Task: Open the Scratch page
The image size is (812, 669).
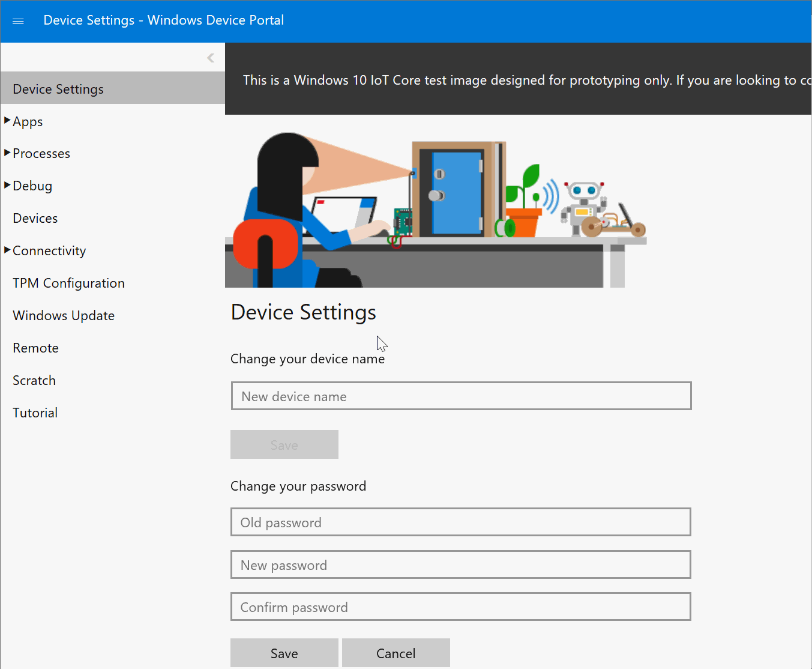Action: [x=34, y=381]
